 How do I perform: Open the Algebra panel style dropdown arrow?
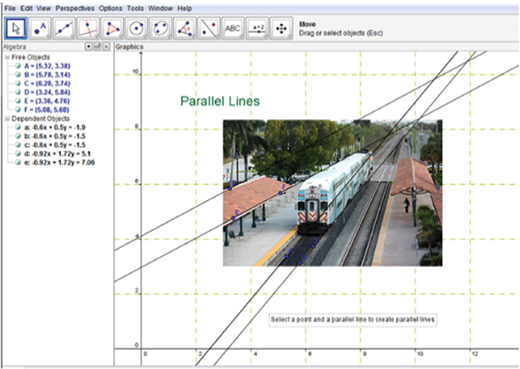(x=88, y=47)
